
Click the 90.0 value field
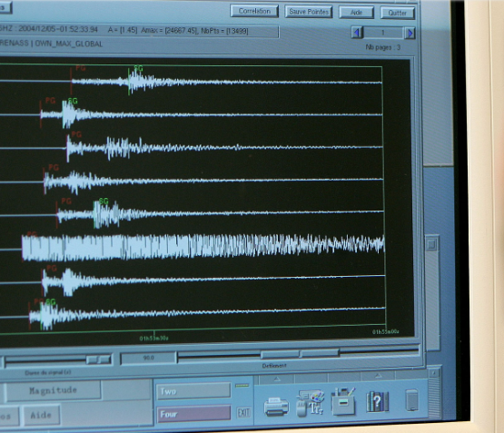point(149,358)
